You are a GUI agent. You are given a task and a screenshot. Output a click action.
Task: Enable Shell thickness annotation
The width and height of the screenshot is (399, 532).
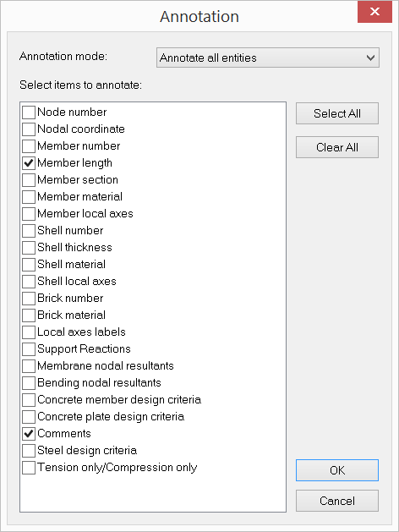pos(29,248)
